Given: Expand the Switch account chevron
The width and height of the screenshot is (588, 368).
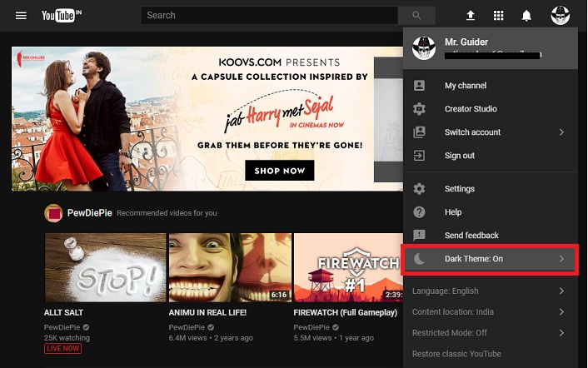Looking at the screenshot, I should pyautogui.click(x=561, y=132).
